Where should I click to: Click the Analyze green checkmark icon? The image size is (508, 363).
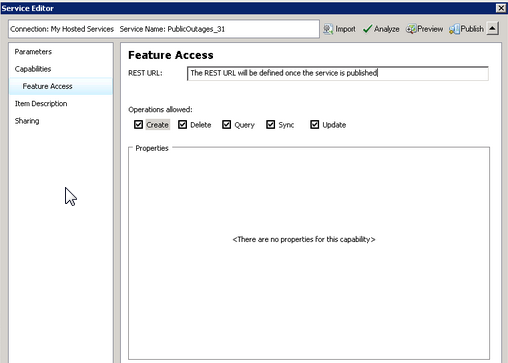(367, 29)
